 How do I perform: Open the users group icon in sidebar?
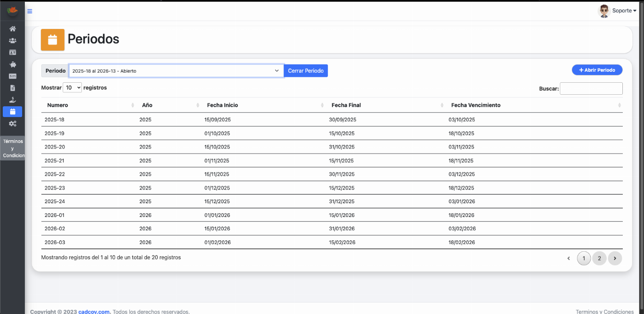(12, 40)
